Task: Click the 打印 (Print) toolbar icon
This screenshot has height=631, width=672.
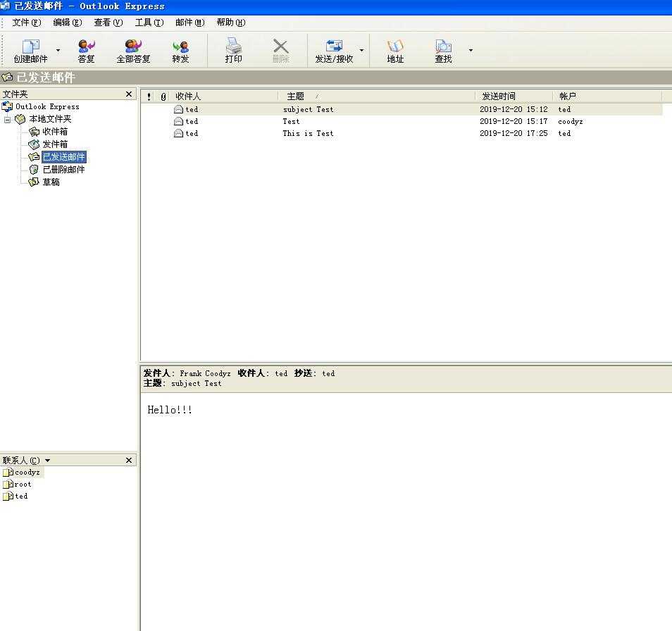Action: pyautogui.click(x=234, y=51)
